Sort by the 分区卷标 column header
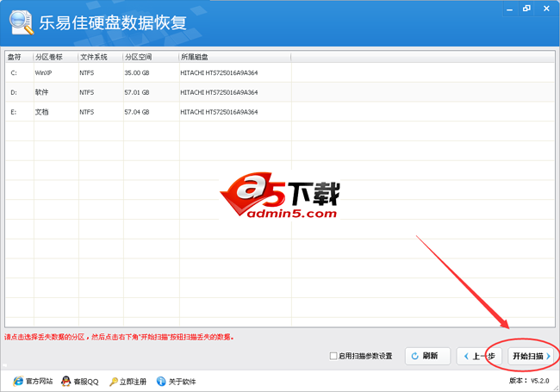The height and width of the screenshot is (392, 560). coord(56,57)
